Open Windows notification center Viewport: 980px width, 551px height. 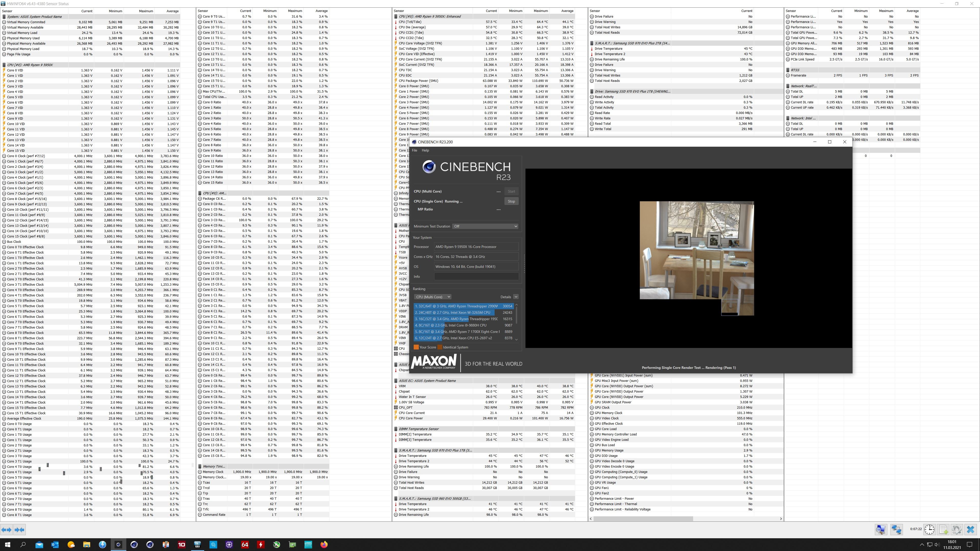[x=969, y=545]
